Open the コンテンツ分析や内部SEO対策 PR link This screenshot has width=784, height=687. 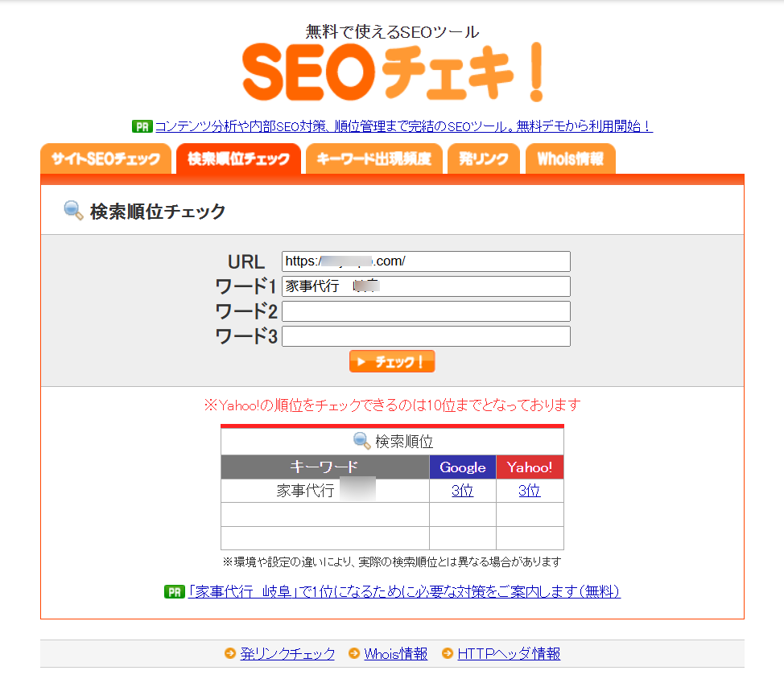(x=404, y=126)
